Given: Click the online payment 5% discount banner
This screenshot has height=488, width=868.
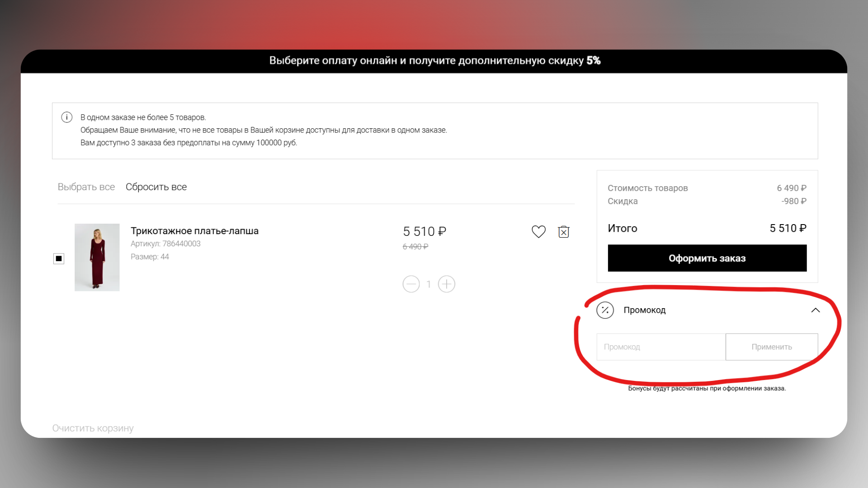Looking at the screenshot, I should (434, 61).
